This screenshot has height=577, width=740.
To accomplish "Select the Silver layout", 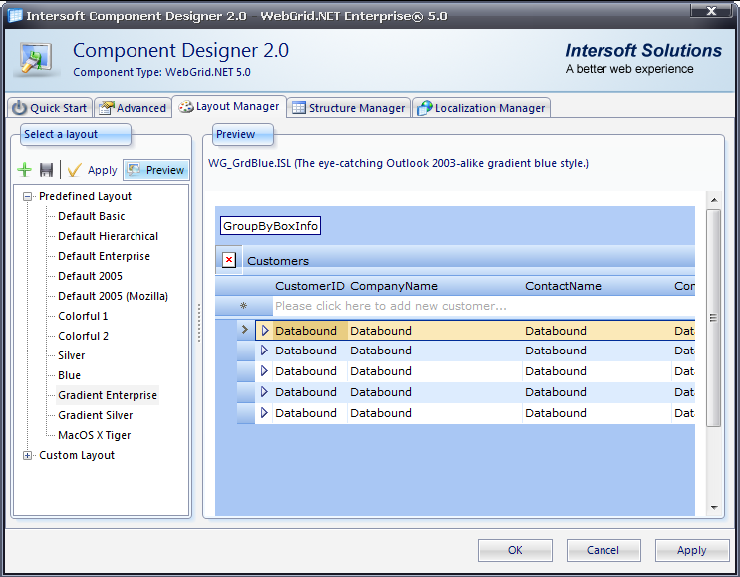I will (x=71, y=355).
